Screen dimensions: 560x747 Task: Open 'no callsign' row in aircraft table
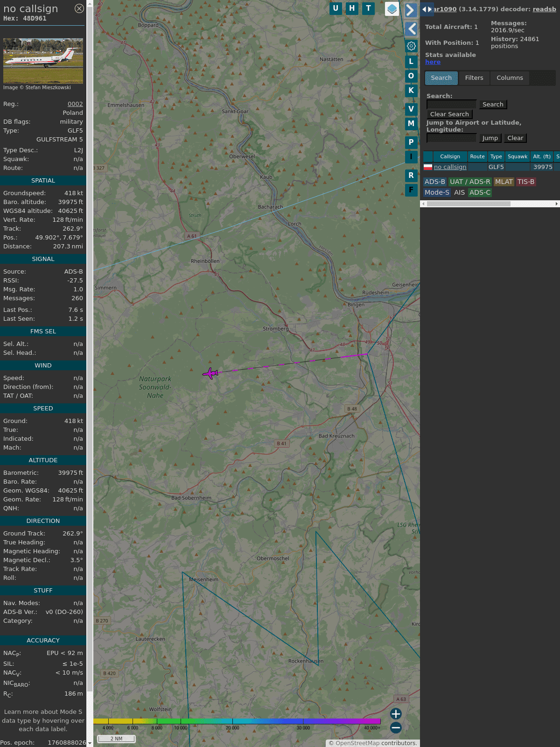click(x=450, y=167)
